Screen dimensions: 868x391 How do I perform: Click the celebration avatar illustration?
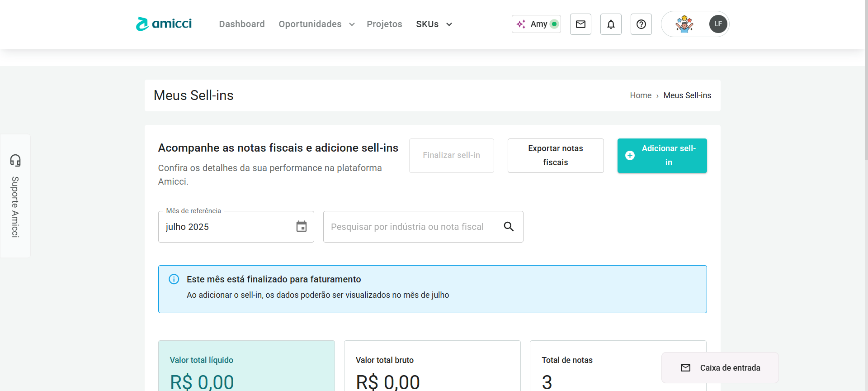684,24
